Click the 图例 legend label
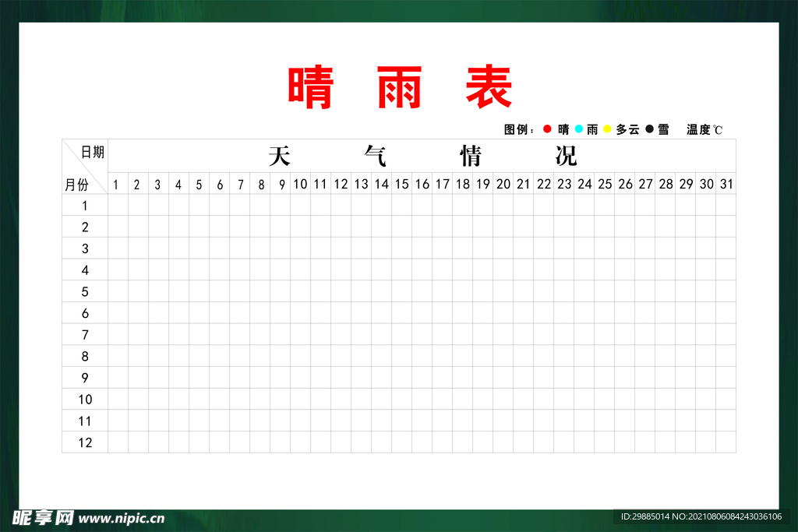Image resolution: width=798 pixels, height=532 pixels. click(x=519, y=130)
